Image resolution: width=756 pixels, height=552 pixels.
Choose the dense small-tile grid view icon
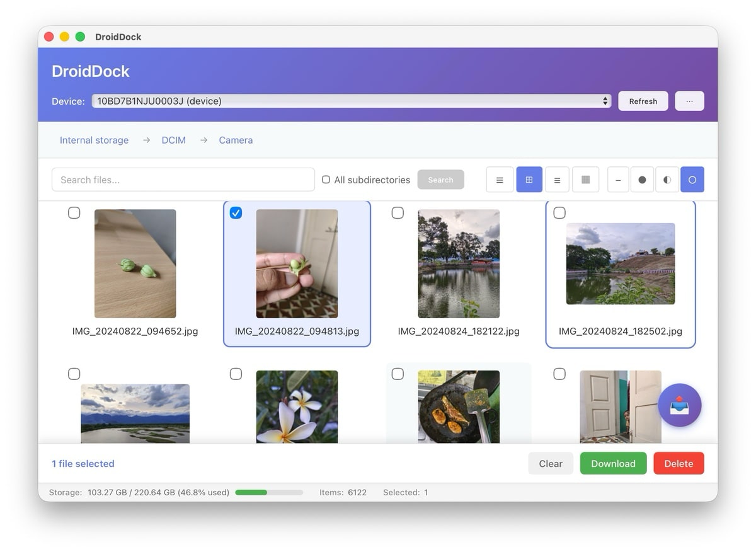coord(585,180)
